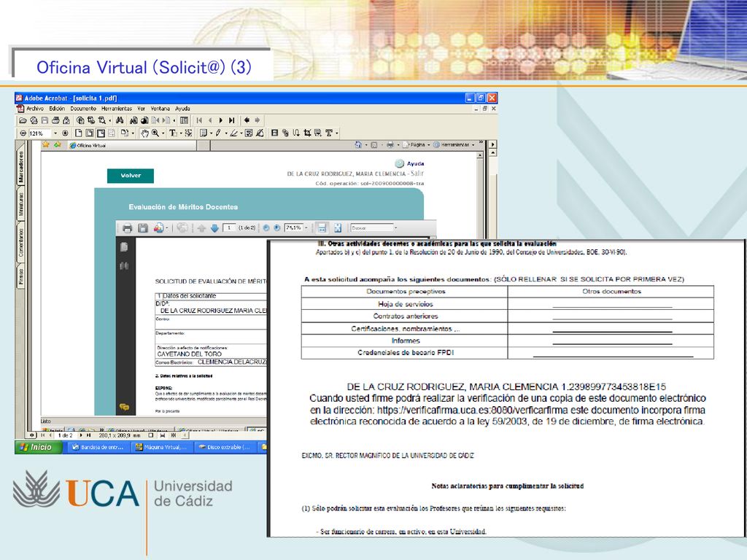Click the Salir link

[x=417, y=174]
